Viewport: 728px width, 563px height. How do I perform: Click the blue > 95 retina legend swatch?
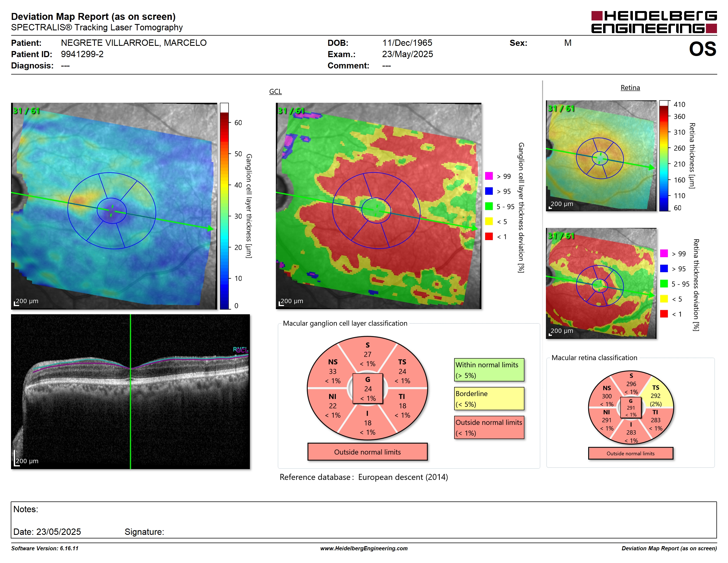click(664, 269)
